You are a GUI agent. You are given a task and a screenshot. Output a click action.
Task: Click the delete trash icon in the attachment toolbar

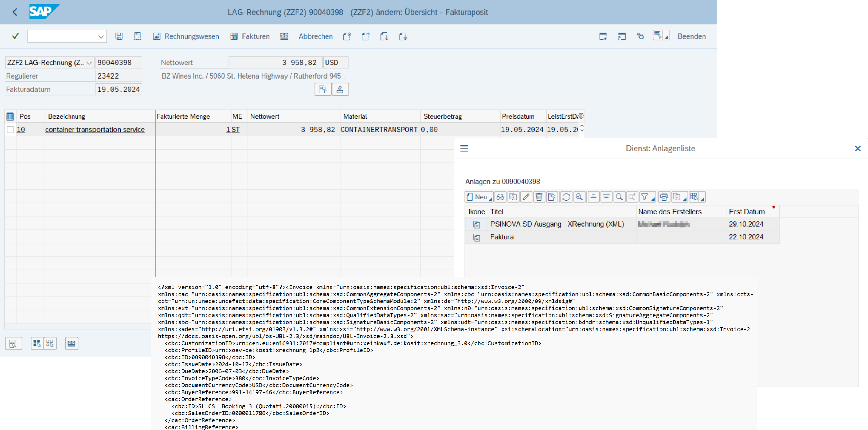539,197
